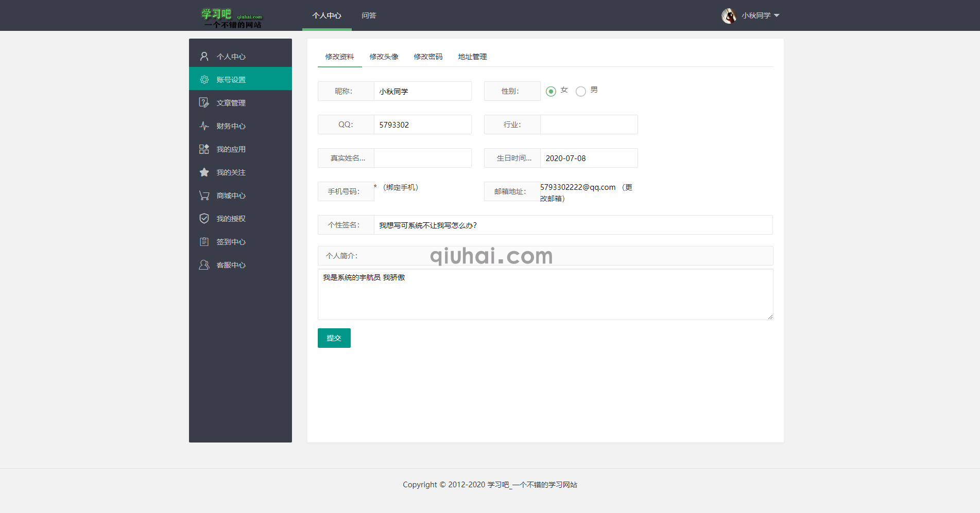This screenshot has height=513, width=980.
Task: Click the 提交 submit button
Action: pyautogui.click(x=334, y=338)
